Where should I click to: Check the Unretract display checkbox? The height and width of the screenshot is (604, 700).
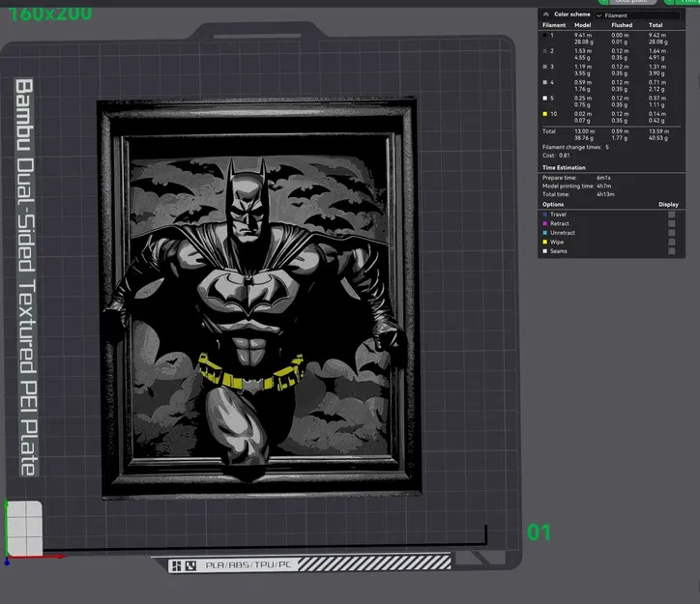tap(671, 233)
